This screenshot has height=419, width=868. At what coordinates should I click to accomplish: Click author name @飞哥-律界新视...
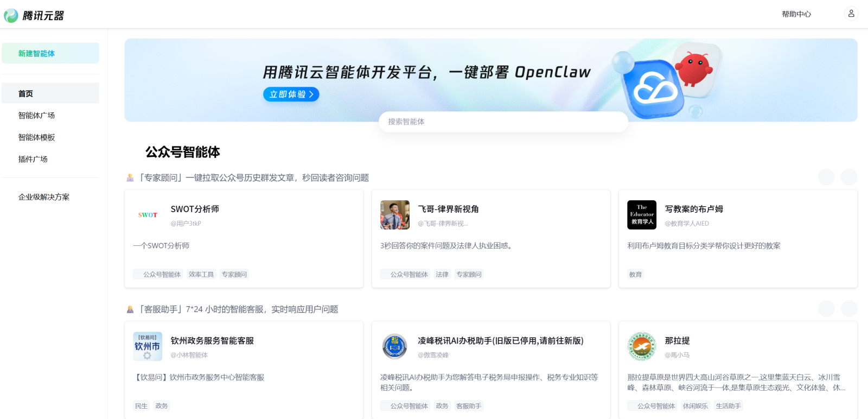(x=443, y=224)
